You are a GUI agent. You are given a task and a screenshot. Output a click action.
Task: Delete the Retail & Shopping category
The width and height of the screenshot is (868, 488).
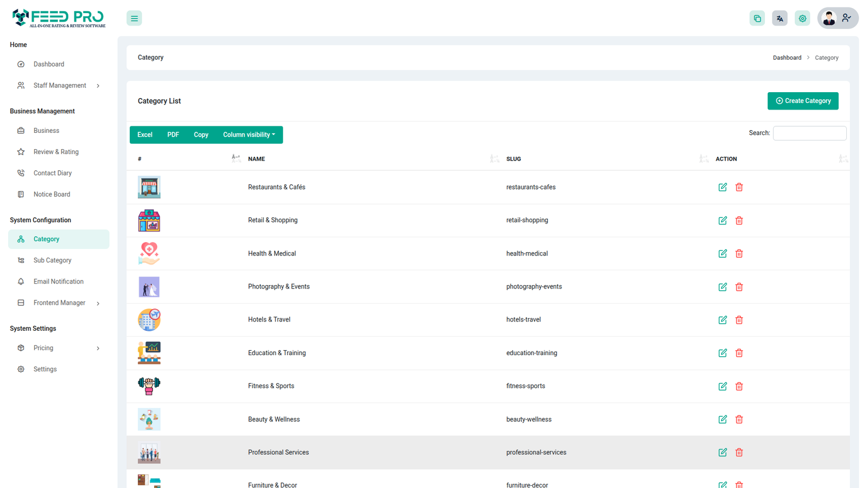739,221
